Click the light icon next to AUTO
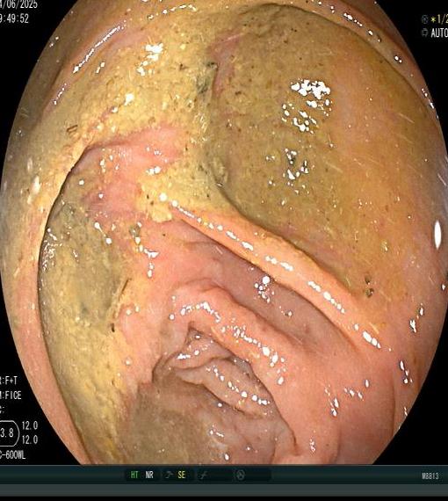The width and height of the screenshot is (448, 501). click(424, 33)
